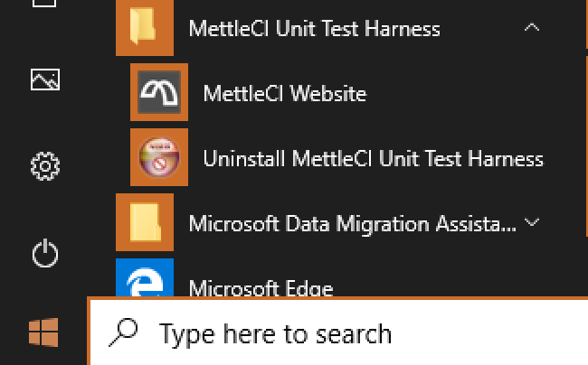The image size is (588, 365).
Task: Click the Microsoft Data Migration Assistant folder icon
Action: 145,222
